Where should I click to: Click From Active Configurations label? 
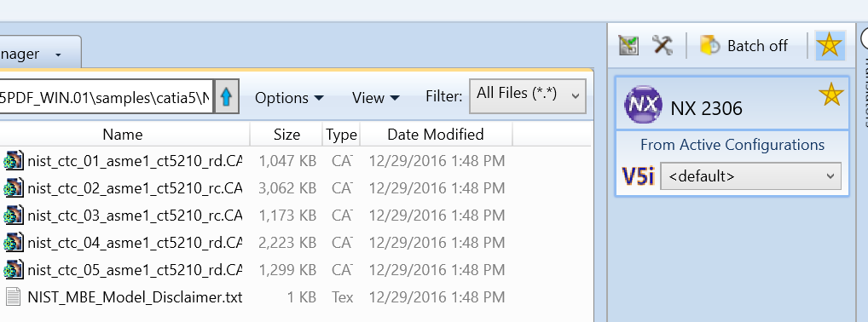pyautogui.click(x=732, y=145)
